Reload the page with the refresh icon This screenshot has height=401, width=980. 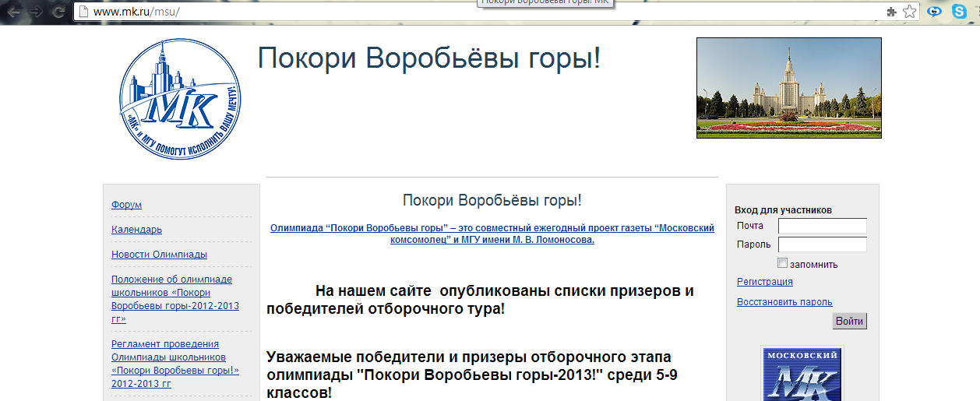tap(59, 12)
